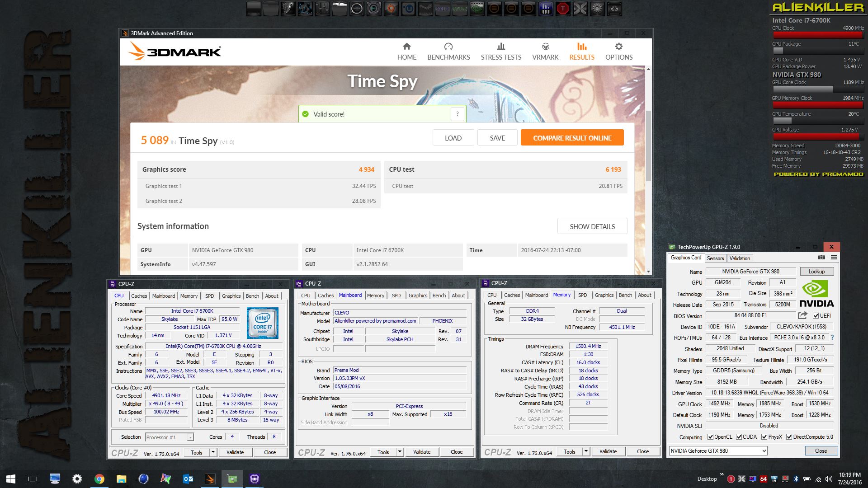Toggle the PhysX checkbox
The image size is (868, 488).
pyautogui.click(x=764, y=437)
